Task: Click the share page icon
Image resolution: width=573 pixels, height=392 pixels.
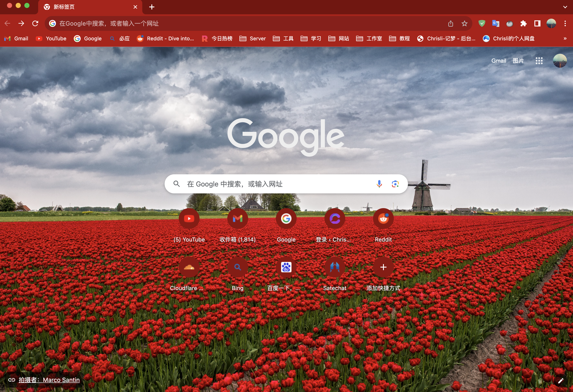Action: [x=450, y=23]
